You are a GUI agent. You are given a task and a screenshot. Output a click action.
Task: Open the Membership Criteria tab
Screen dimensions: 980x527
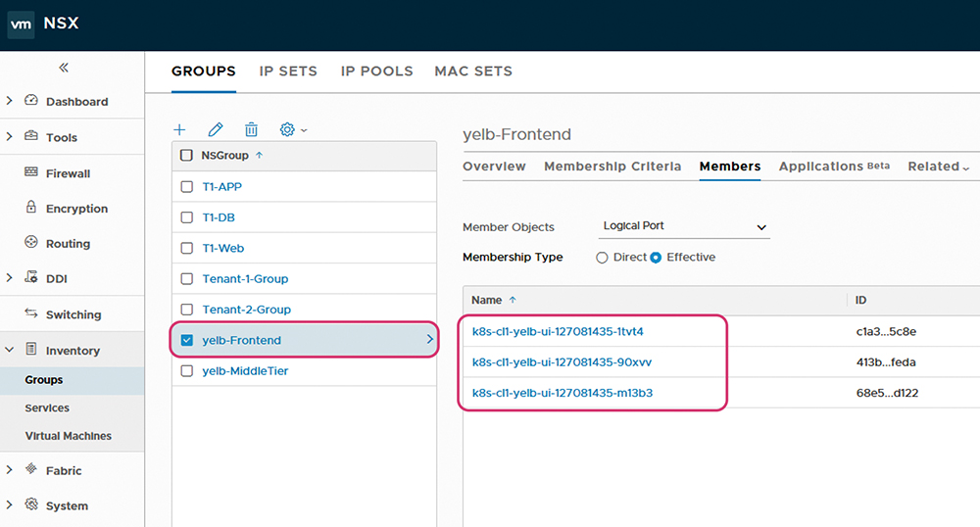(x=612, y=167)
